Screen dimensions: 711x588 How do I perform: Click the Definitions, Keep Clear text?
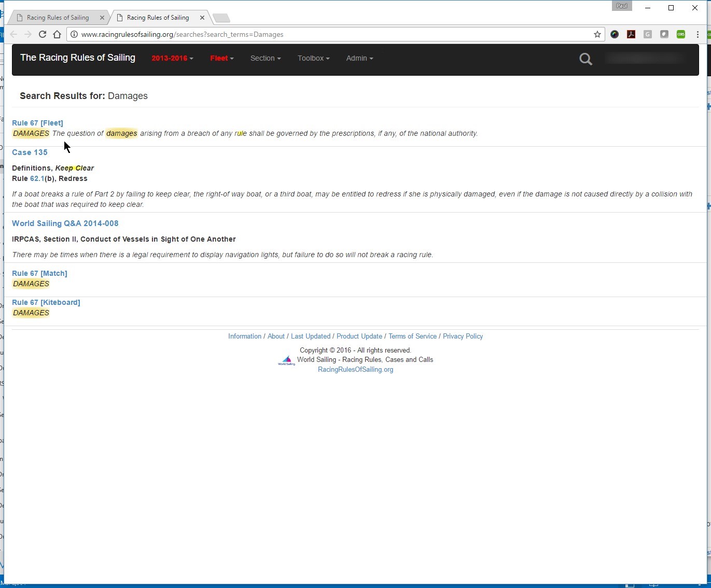point(53,168)
